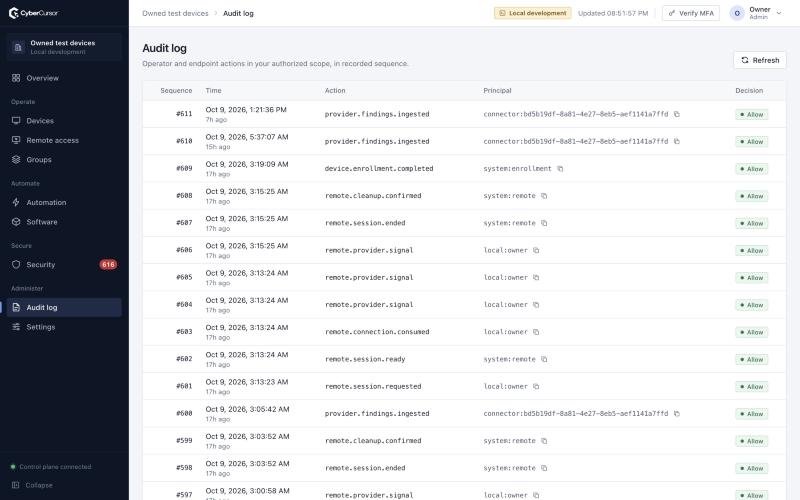Go to Devices in the sidebar

tap(64, 121)
